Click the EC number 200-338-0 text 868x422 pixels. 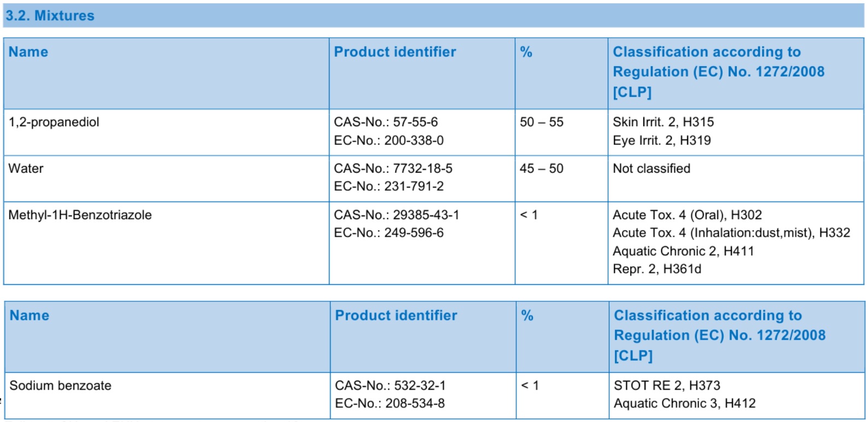point(389,140)
